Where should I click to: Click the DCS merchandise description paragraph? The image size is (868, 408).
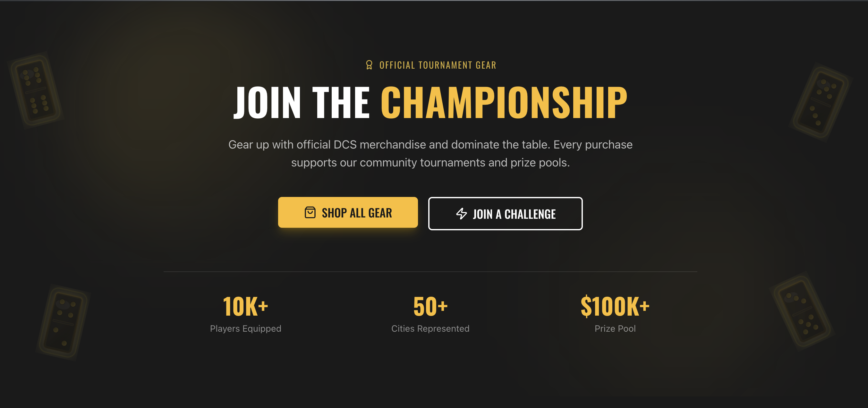[x=430, y=154]
